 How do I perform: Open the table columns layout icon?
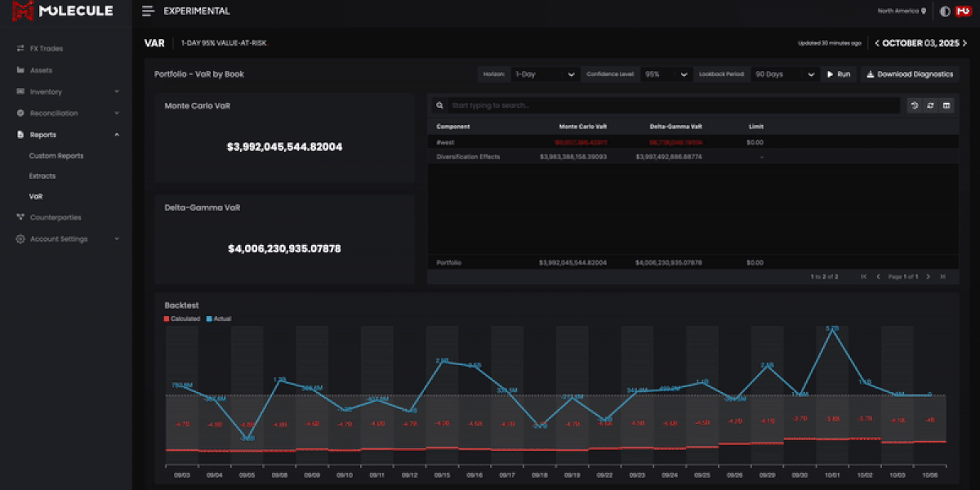[947, 105]
